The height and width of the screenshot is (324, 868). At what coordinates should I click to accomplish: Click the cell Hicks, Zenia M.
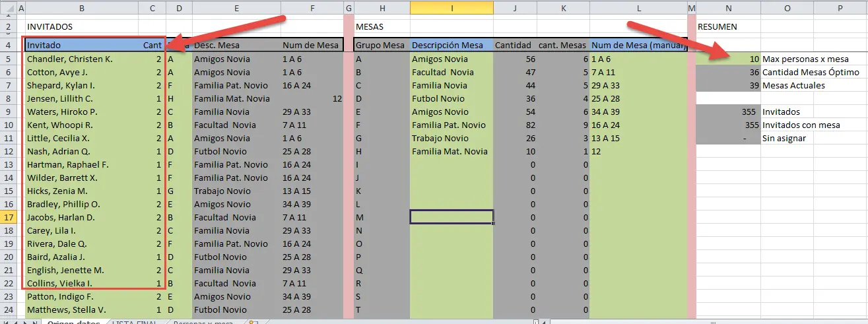(82, 191)
